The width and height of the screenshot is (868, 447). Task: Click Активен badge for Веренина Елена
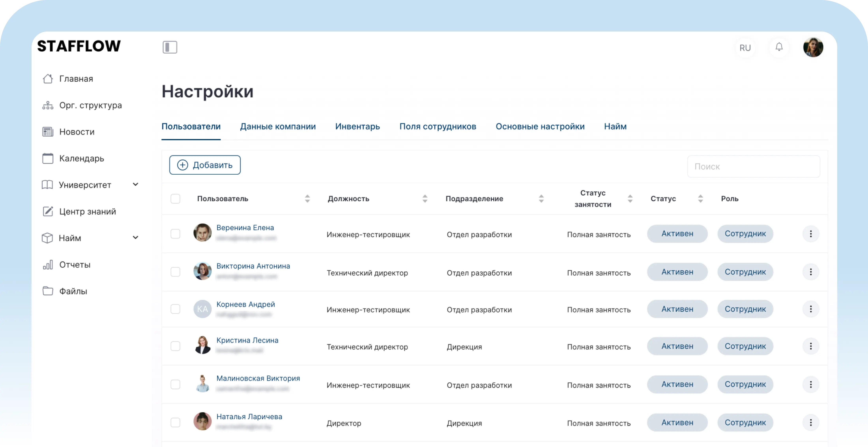tap(677, 234)
